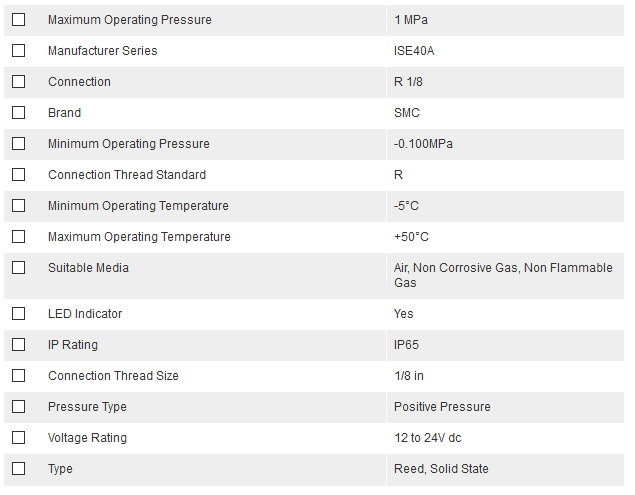Screen dimensions: 635x495
Task: Click the Suitable Media attribute label
Action: (x=88, y=268)
